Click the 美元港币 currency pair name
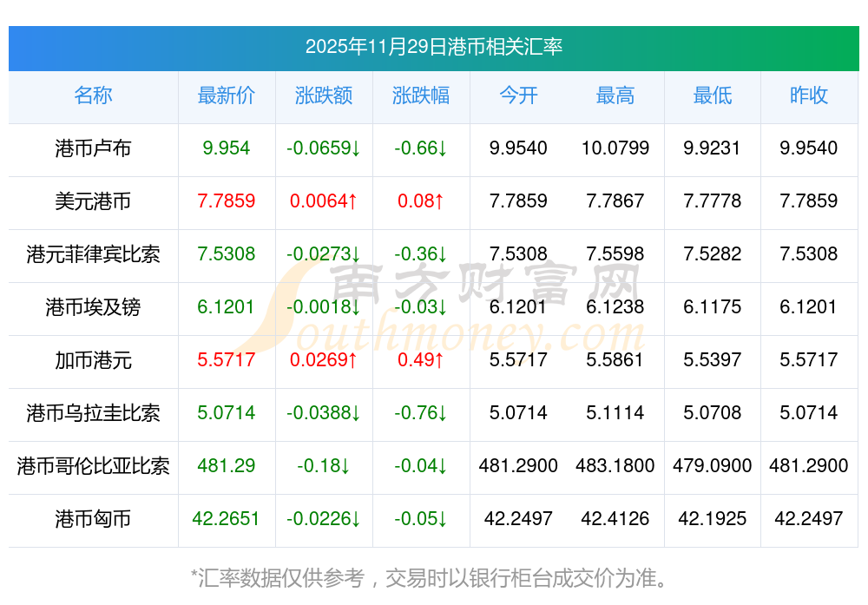868x605 pixels. coord(93,201)
